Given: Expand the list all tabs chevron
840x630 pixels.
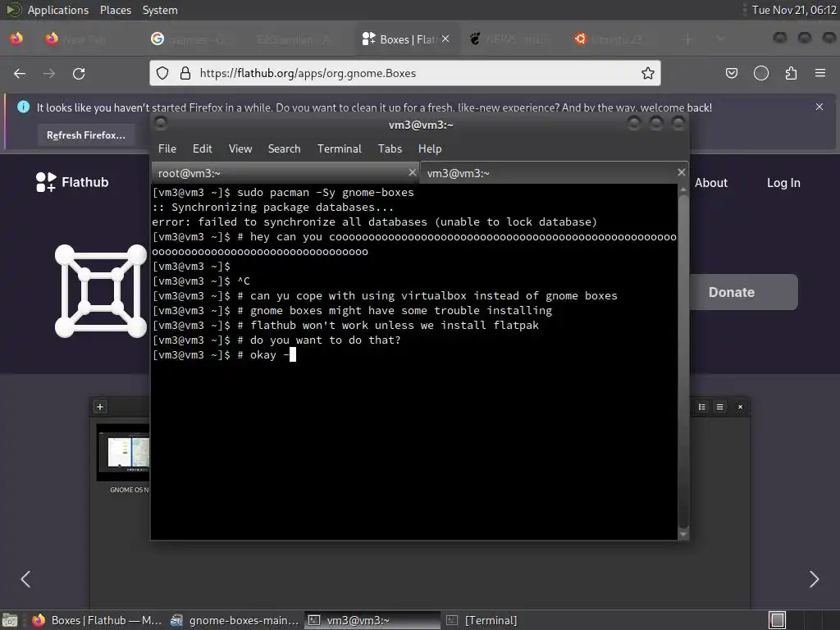Looking at the screenshot, I should pos(720,39).
